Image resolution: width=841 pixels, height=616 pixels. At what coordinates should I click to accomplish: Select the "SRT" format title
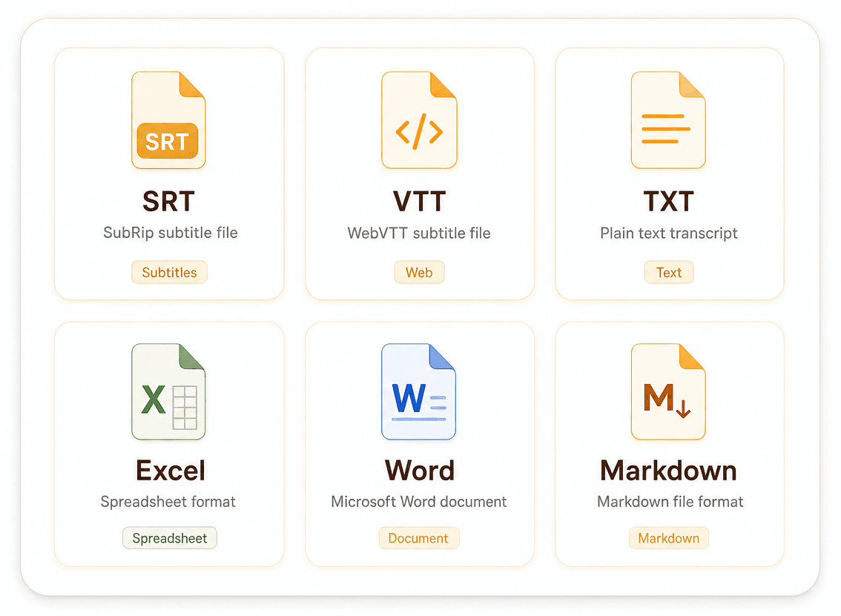(x=168, y=202)
